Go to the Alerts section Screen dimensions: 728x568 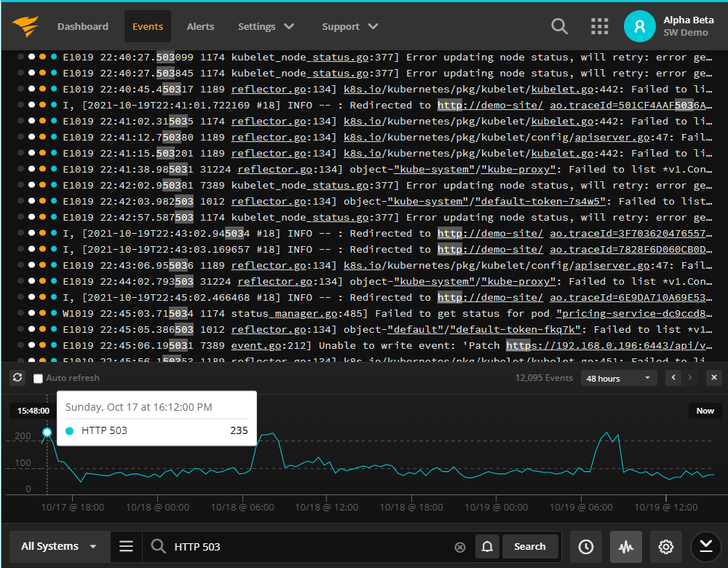[200, 26]
